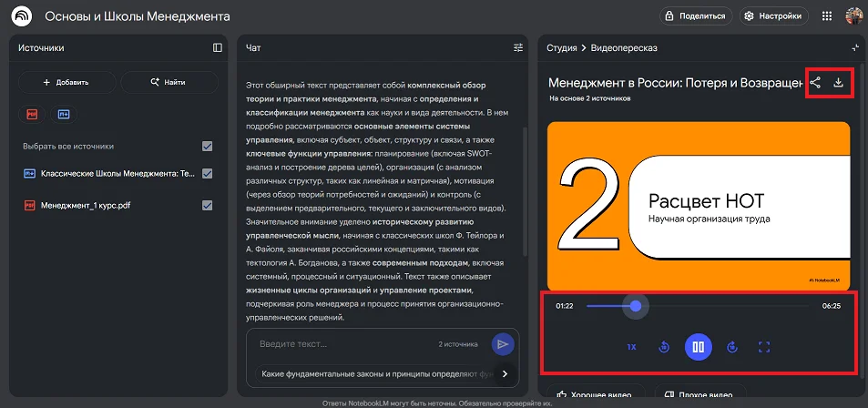Click the video progress slider handle
Viewport: 868px width, 408px height.
click(636, 306)
